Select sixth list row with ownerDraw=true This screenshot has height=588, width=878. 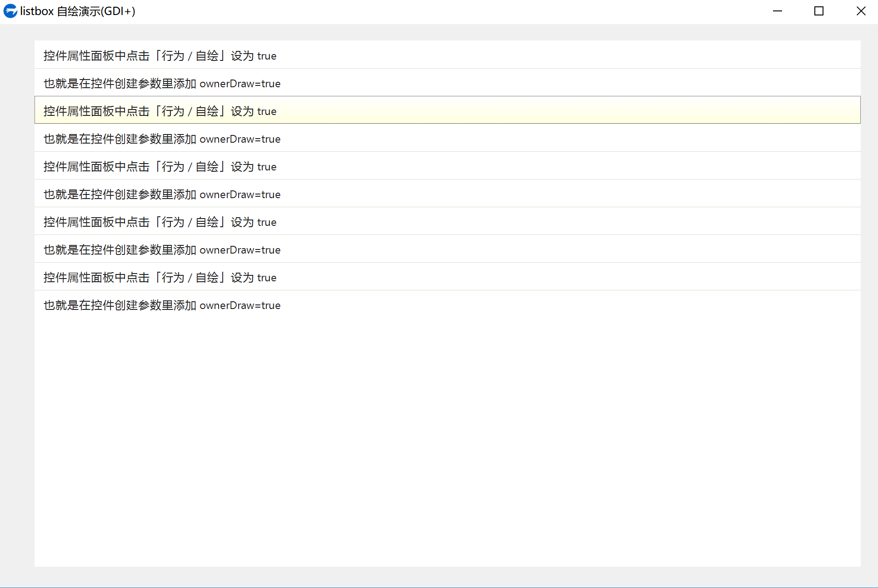point(447,193)
